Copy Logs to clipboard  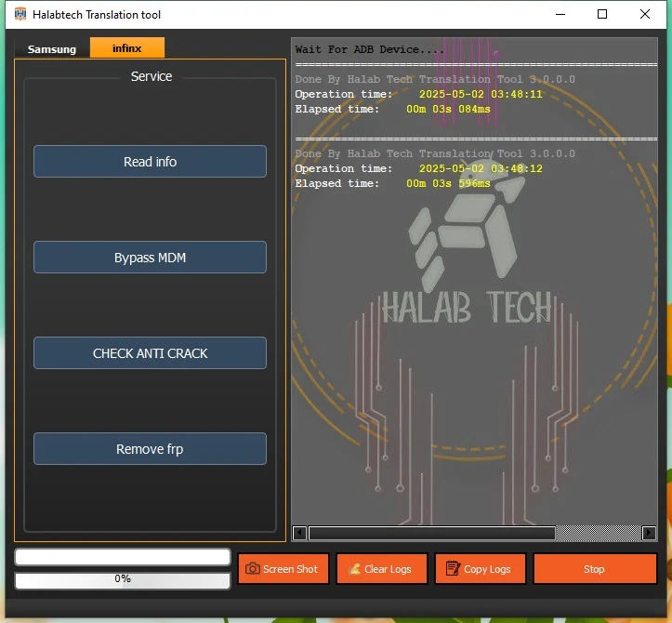480,569
